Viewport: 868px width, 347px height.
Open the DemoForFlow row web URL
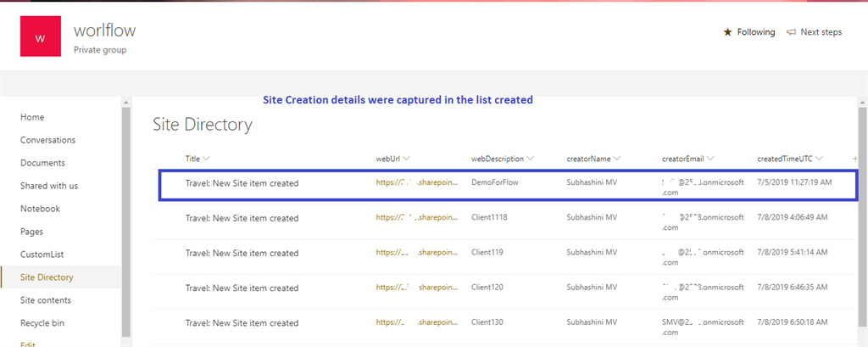pos(419,182)
